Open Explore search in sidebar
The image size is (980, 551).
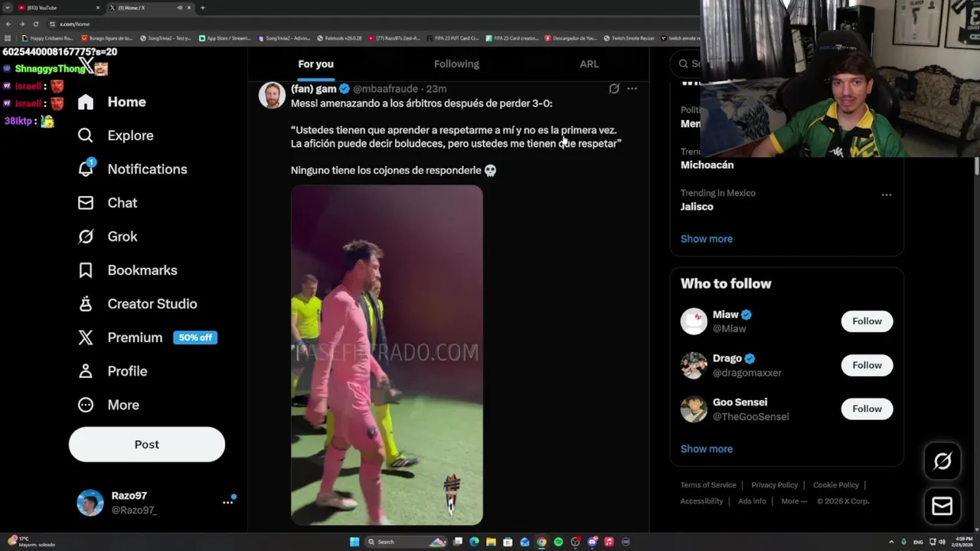tap(116, 135)
